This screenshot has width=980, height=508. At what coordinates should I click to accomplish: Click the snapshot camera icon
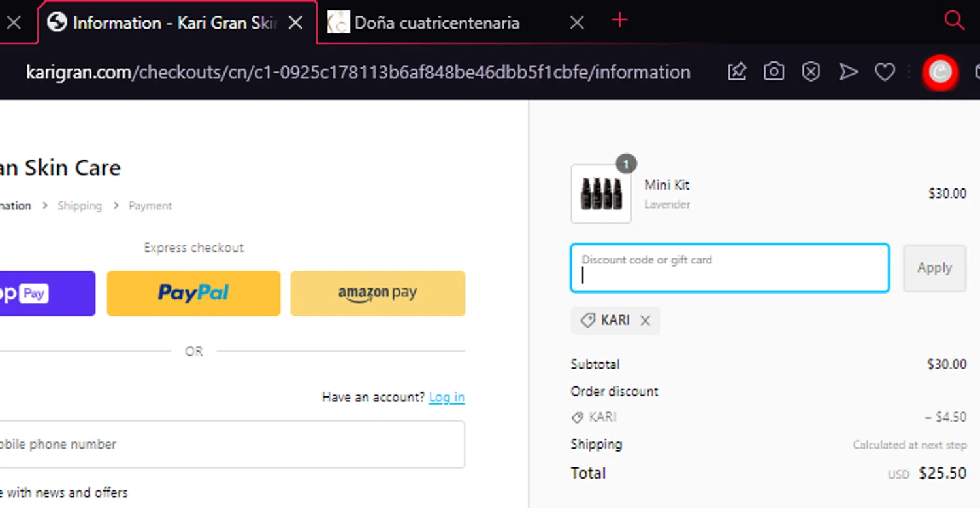tap(774, 72)
